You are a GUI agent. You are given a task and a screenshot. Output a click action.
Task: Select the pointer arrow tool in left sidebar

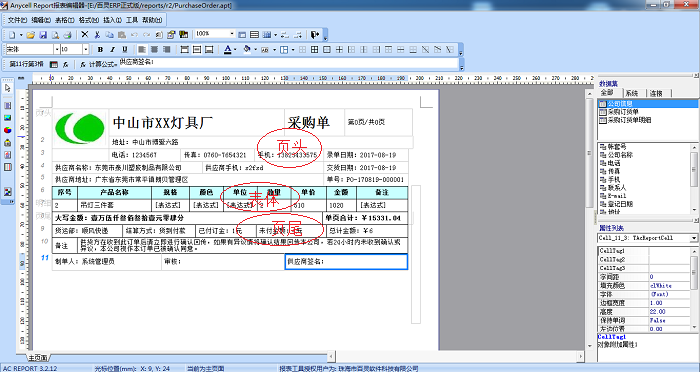click(x=8, y=88)
